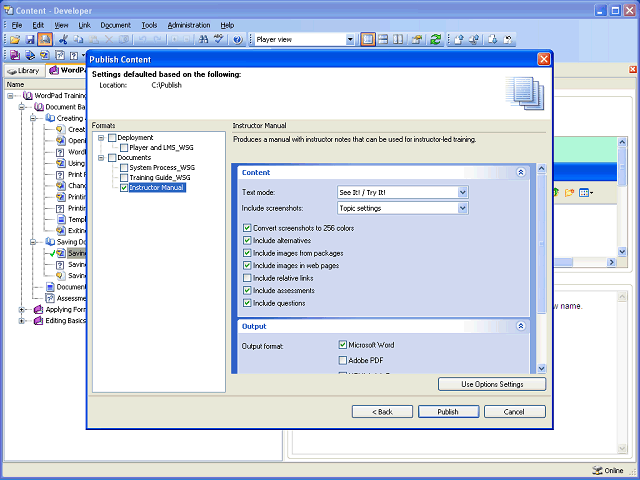Open the Administration menu

click(189, 25)
